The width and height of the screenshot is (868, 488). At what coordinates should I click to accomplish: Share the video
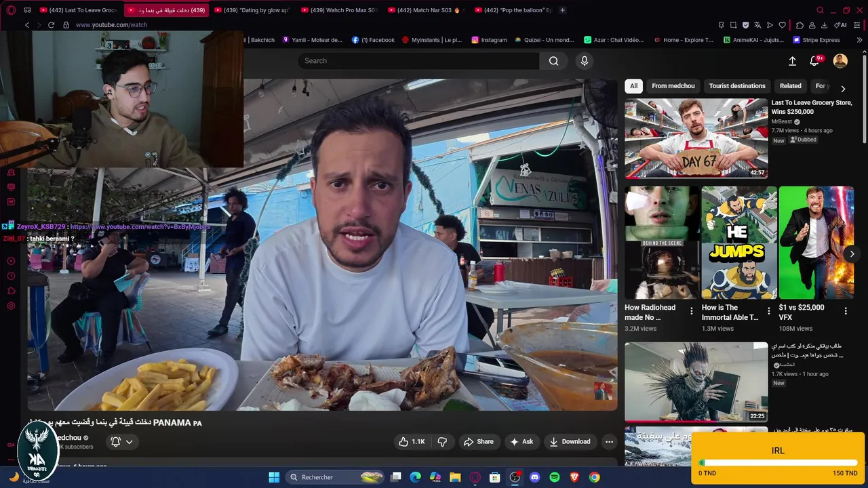point(479,442)
